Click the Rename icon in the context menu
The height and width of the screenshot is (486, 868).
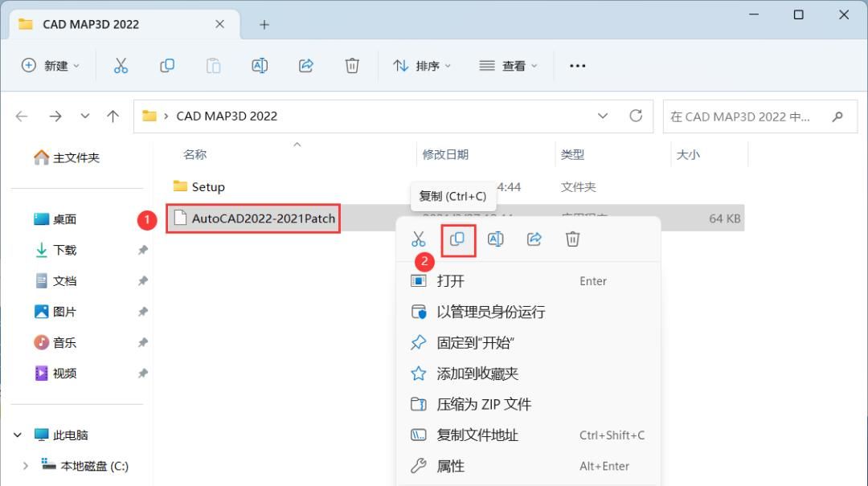point(496,239)
